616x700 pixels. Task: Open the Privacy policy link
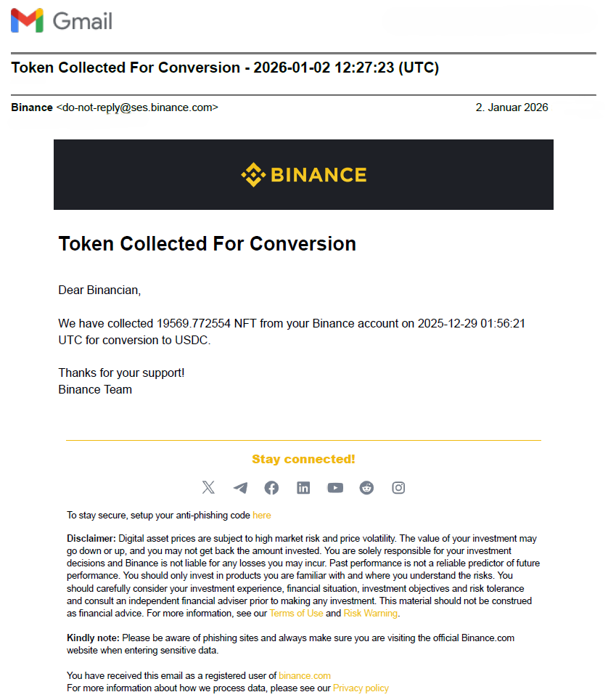361,688
